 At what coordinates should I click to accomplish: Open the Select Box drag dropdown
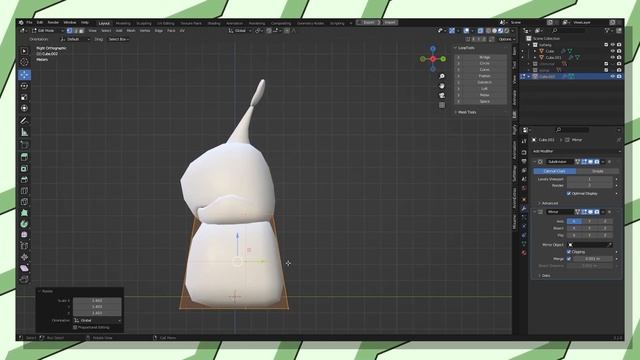[118, 39]
